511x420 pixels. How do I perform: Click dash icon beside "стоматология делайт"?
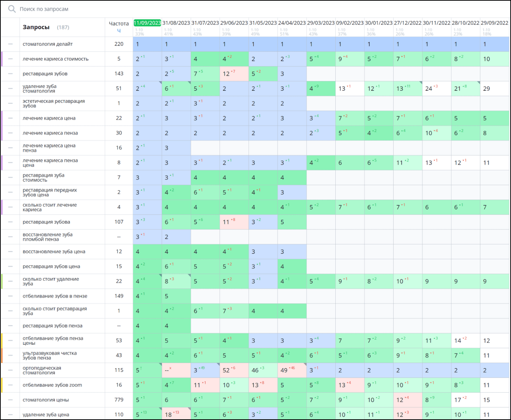coord(10,44)
